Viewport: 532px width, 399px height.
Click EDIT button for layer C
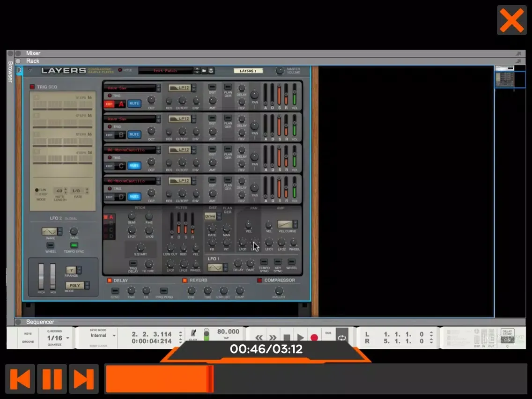point(109,166)
